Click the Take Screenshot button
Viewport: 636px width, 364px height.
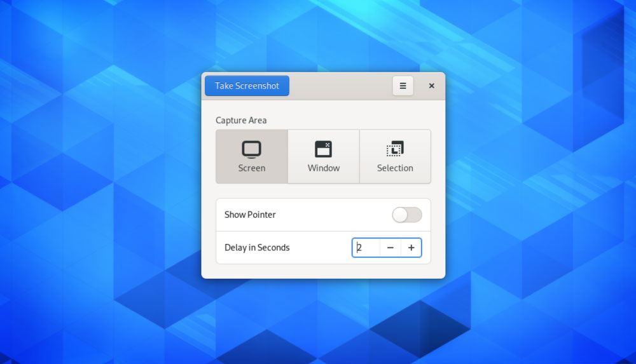click(x=247, y=86)
